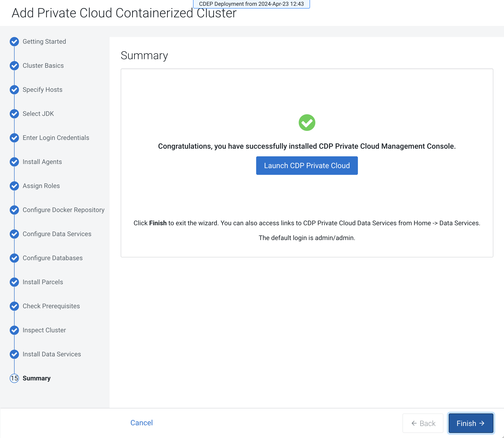Image resolution: width=504 pixels, height=438 pixels.
Task: Open the Getting Started wizard step
Action: coord(44,42)
